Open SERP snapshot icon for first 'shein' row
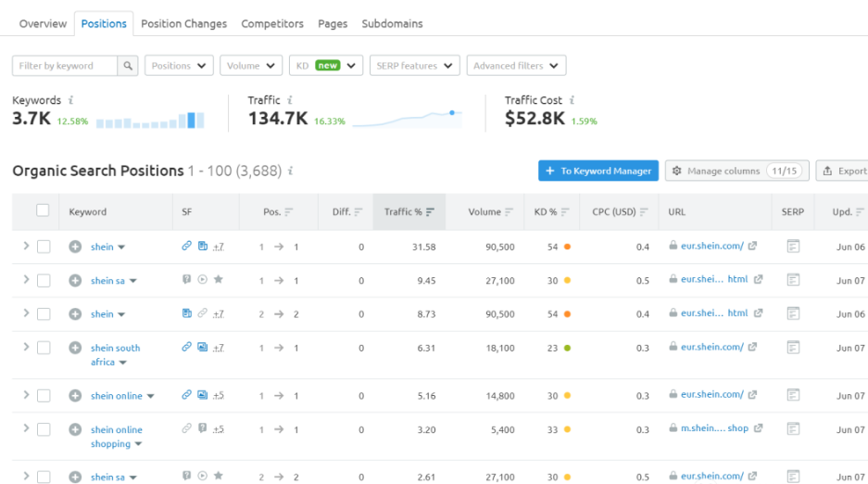 click(792, 247)
